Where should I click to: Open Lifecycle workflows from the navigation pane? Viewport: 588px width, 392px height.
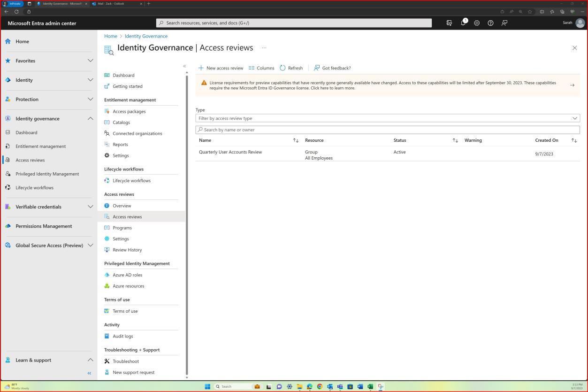point(131,180)
